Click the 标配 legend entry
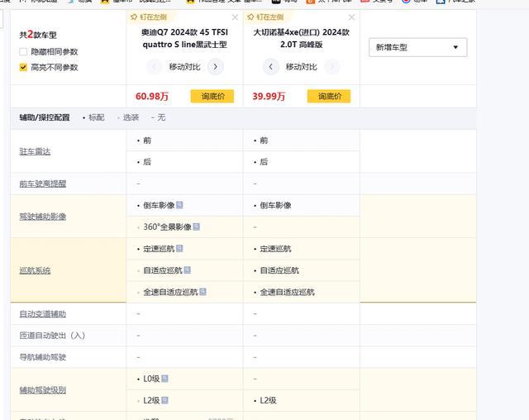Screen dimensions: 529x420 click(x=93, y=117)
